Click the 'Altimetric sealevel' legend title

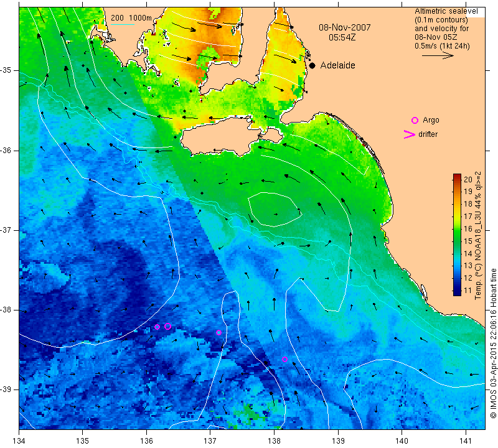[446, 11]
